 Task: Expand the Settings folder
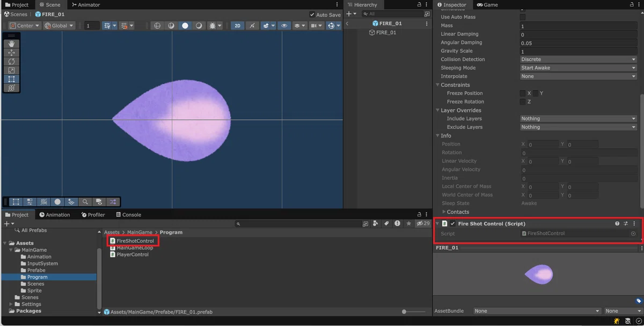coord(11,304)
